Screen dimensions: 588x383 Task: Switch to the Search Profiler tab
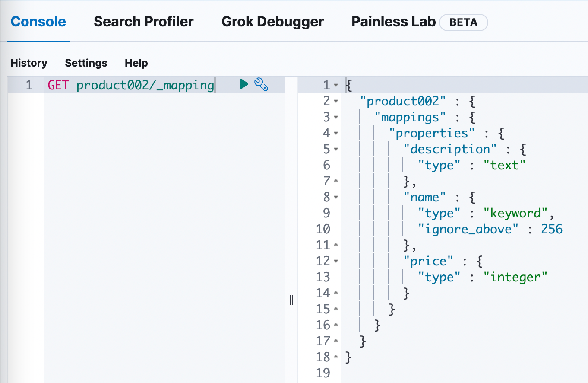pyautogui.click(x=143, y=22)
